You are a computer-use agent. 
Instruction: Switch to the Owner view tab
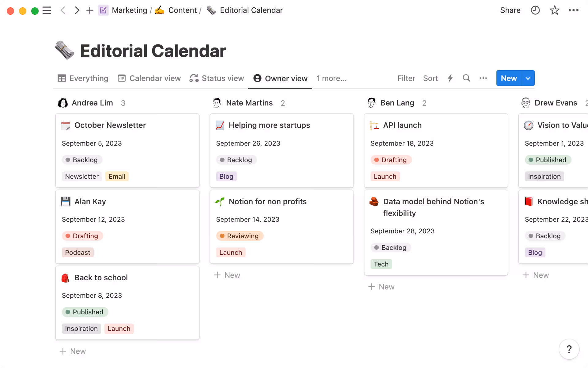[x=280, y=78]
